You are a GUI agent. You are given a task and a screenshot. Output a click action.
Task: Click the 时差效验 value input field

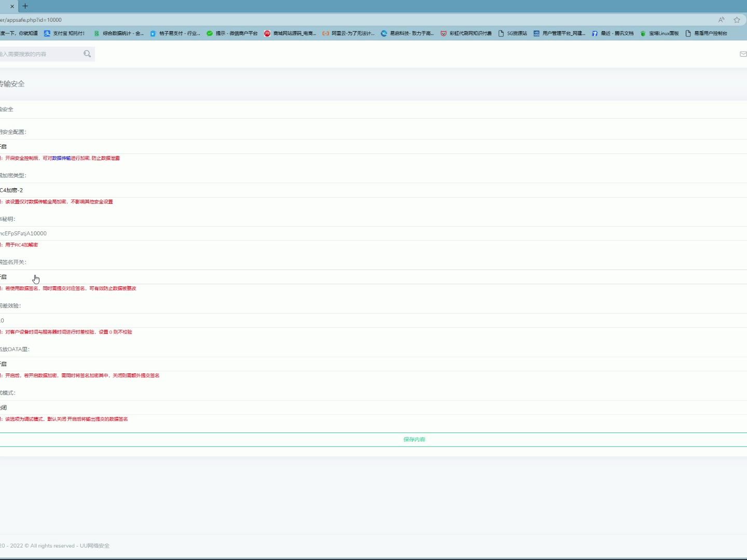(x=374, y=320)
